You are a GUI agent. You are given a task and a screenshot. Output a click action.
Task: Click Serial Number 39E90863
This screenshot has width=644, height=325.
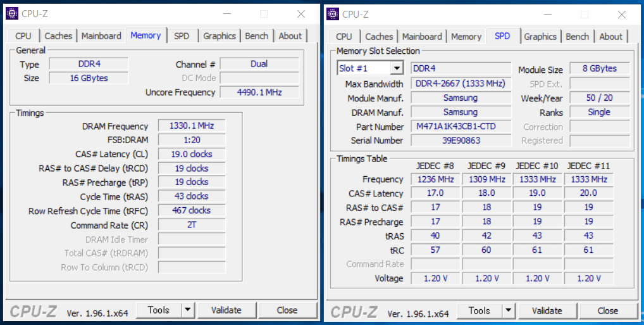[x=461, y=140]
